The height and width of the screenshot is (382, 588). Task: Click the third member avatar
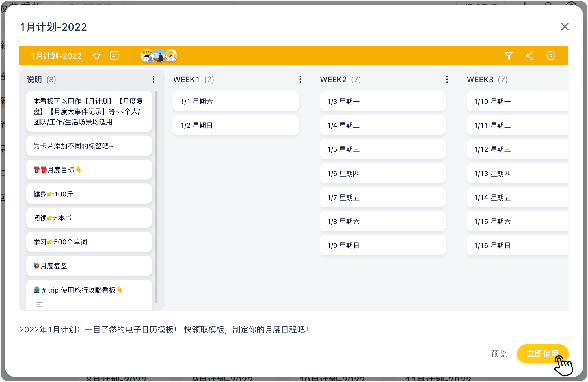(x=172, y=56)
